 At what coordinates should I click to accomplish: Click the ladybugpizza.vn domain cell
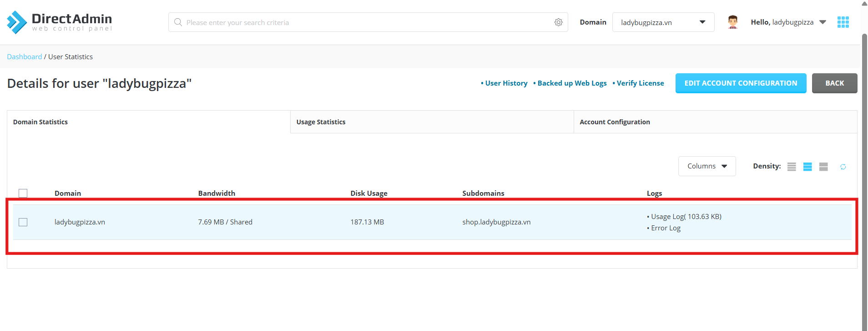(80, 222)
